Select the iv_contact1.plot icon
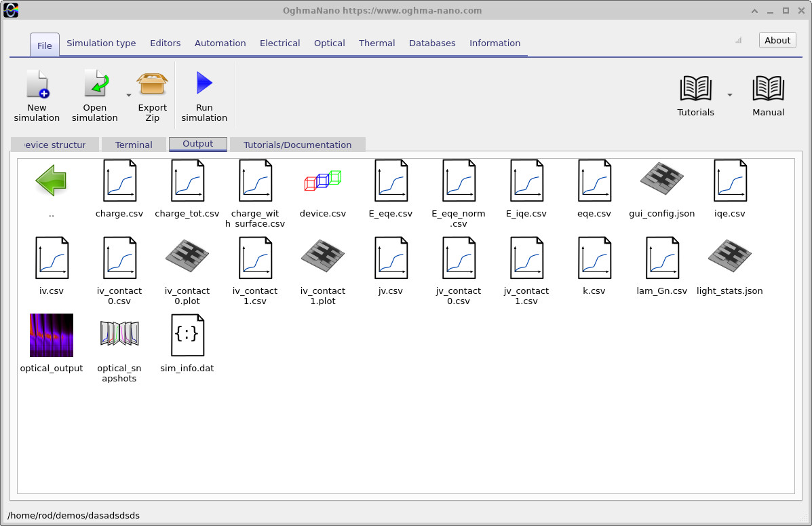The height and width of the screenshot is (526, 812). pyautogui.click(x=323, y=256)
